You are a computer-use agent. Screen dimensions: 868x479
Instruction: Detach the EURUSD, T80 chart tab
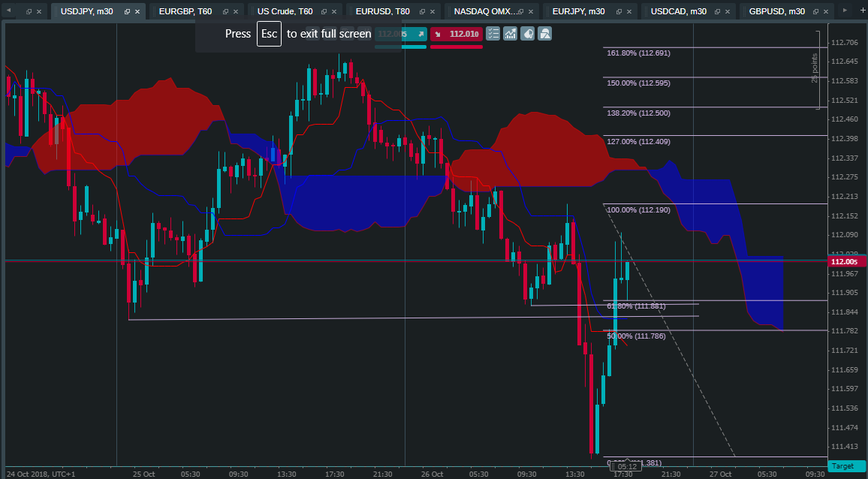tap(423, 11)
